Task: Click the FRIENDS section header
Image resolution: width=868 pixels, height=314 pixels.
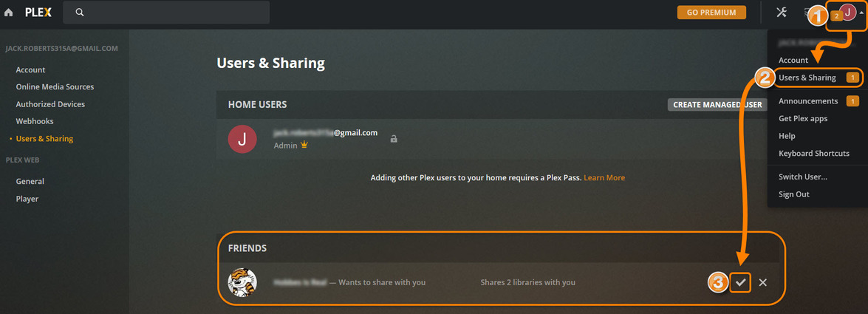Action: 247,248
